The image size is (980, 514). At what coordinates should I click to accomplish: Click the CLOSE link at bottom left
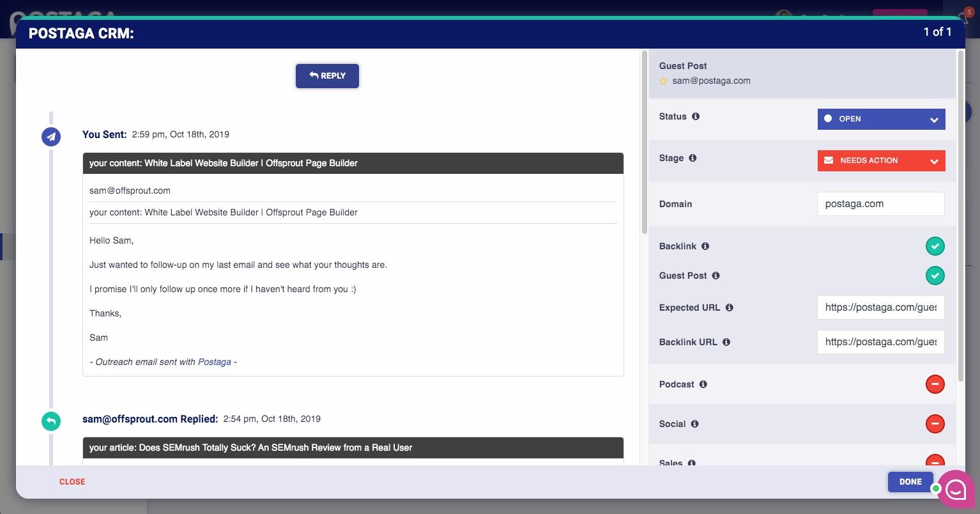[72, 481]
